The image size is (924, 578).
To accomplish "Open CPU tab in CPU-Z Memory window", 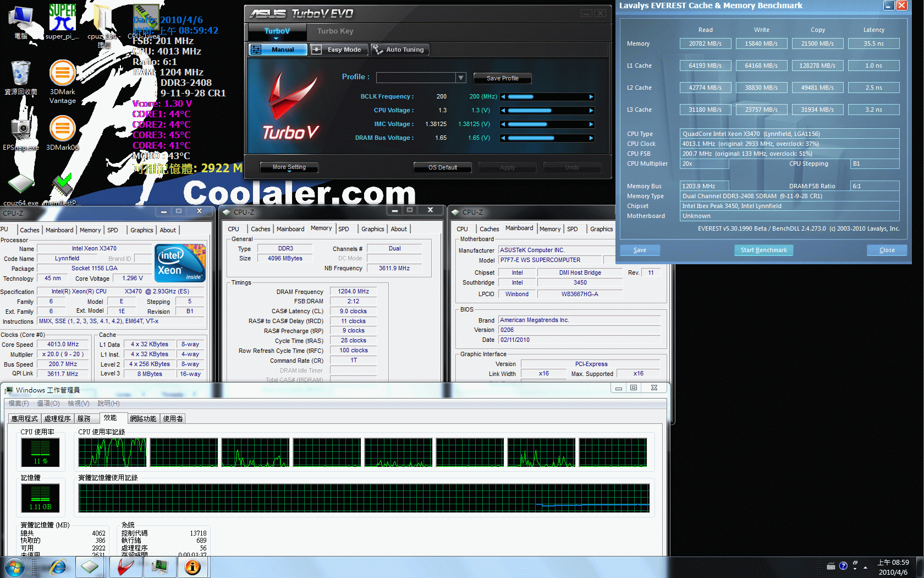I will point(234,229).
